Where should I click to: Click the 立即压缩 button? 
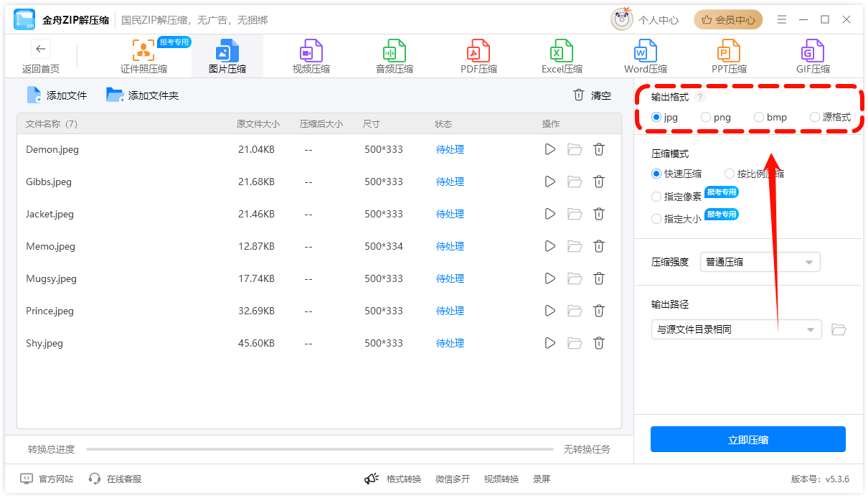(x=748, y=439)
